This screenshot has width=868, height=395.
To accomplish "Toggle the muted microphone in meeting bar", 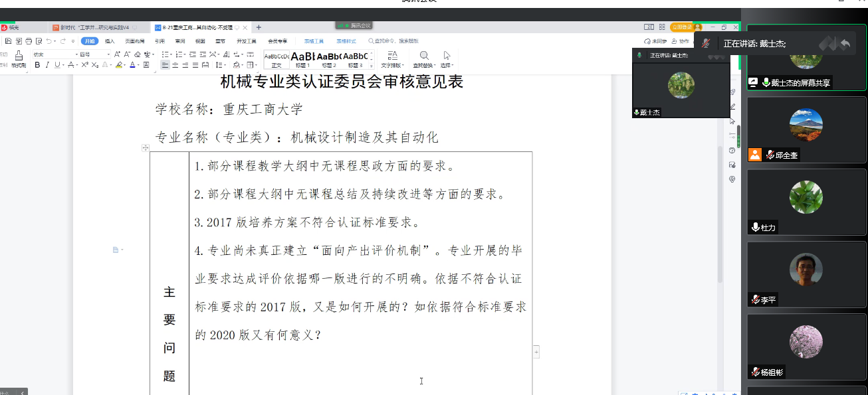I will coord(705,43).
